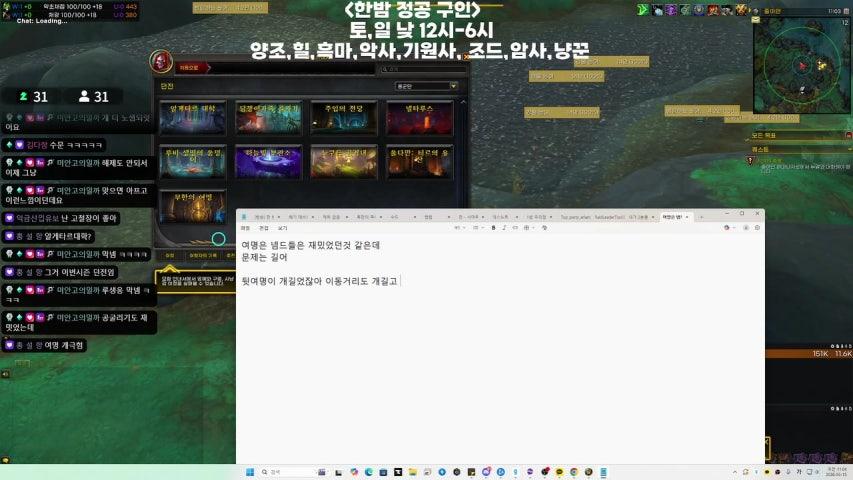This screenshot has width=853, height=480.
Task: Open the taskbar clock and date
Action: point(837,472)
